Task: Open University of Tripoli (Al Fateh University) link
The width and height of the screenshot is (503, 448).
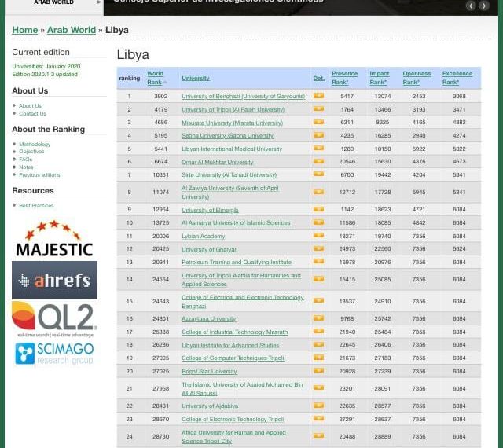Action: click(233, 110)
